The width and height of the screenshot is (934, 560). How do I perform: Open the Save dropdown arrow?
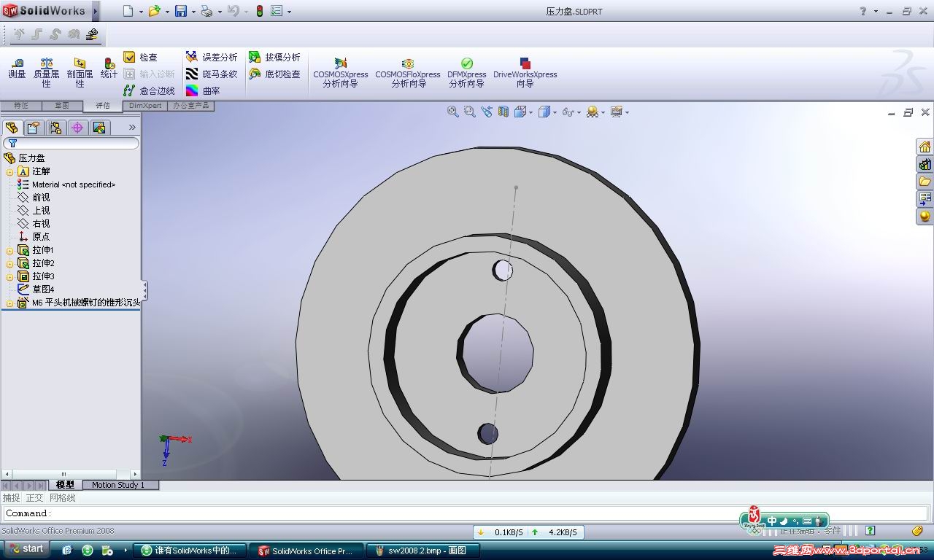pyautogui.click(x=193, y=12)
